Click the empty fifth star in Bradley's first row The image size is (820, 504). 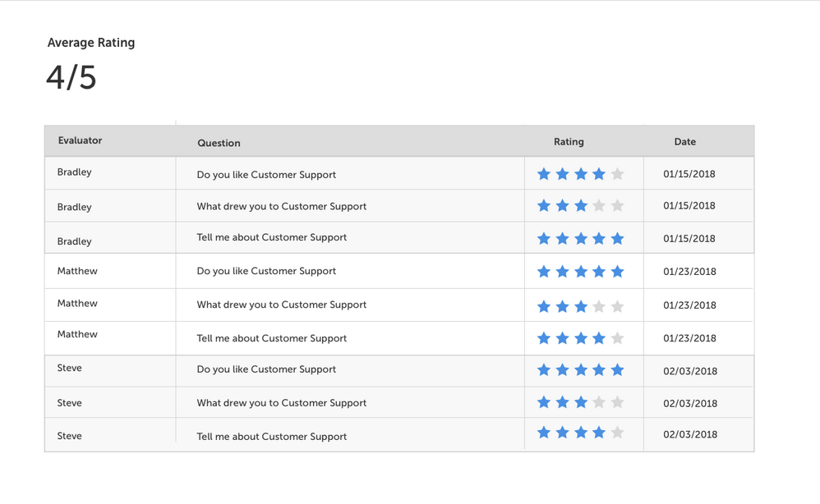click(x=617, y=174)
